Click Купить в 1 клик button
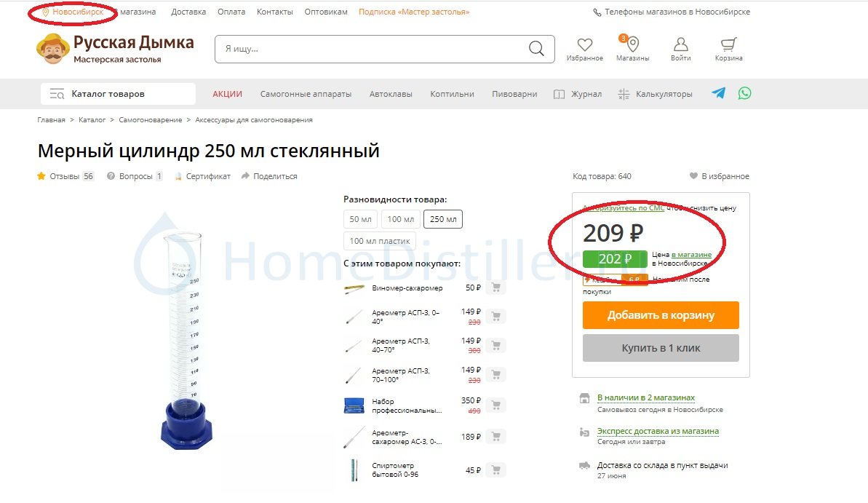Viewport: 868px width, 503px height. pos(661,348)
